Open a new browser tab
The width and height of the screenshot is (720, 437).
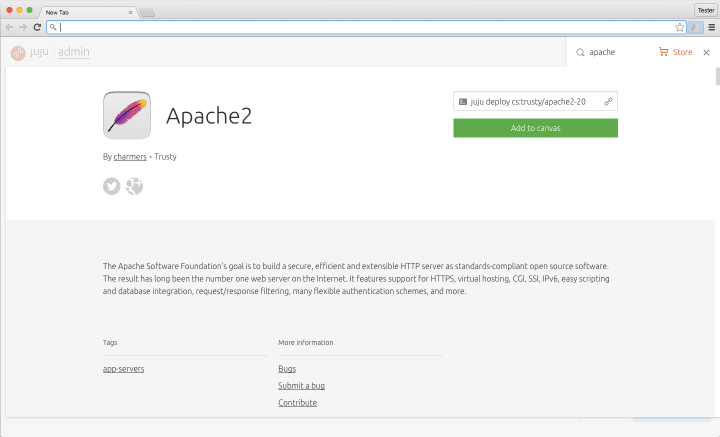click(147, 12)
